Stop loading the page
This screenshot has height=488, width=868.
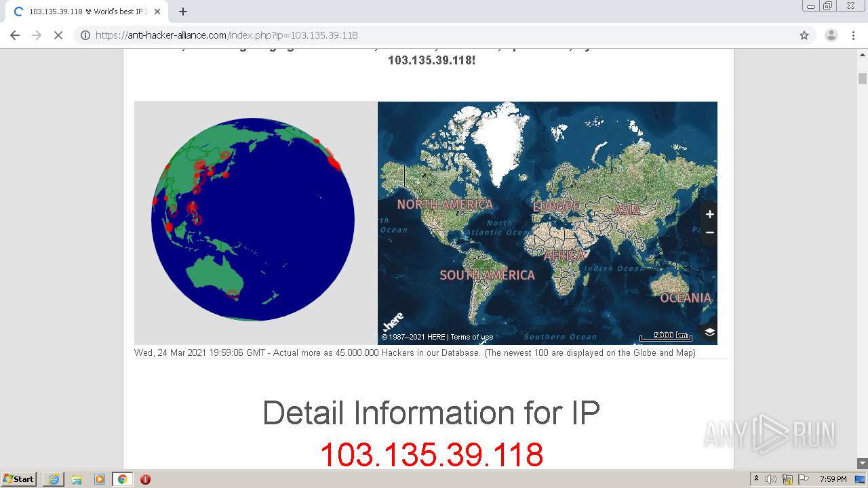(x=58, y=35)
